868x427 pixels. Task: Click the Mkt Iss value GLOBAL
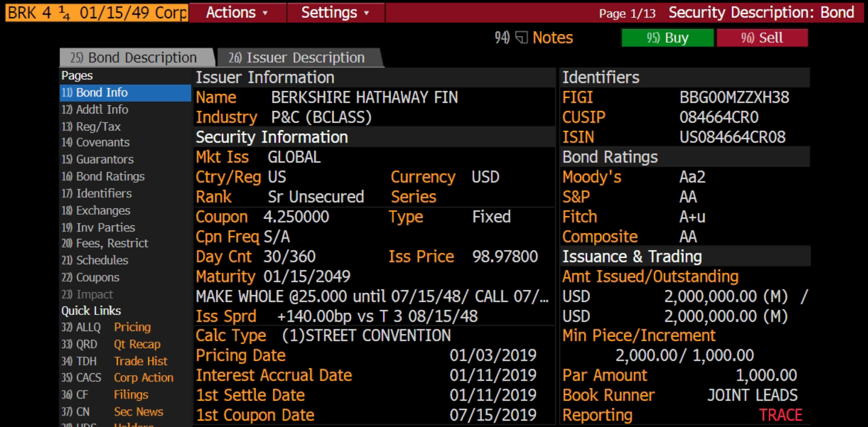click(294, 157)
